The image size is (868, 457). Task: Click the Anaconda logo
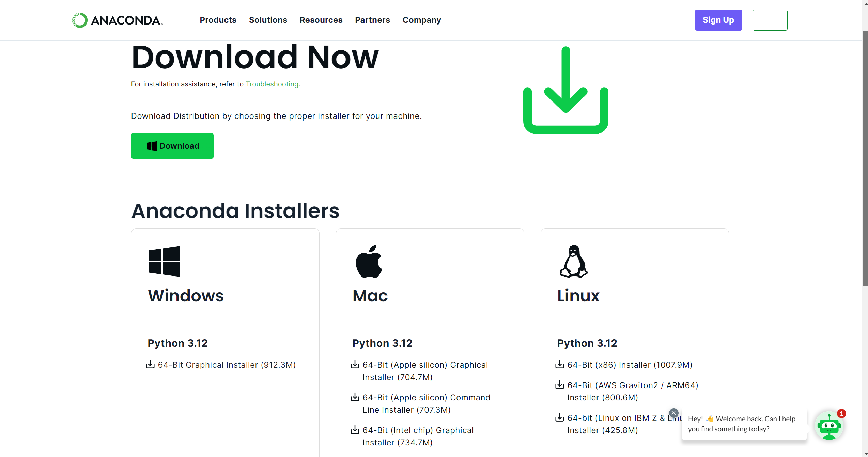coord(117,20)
